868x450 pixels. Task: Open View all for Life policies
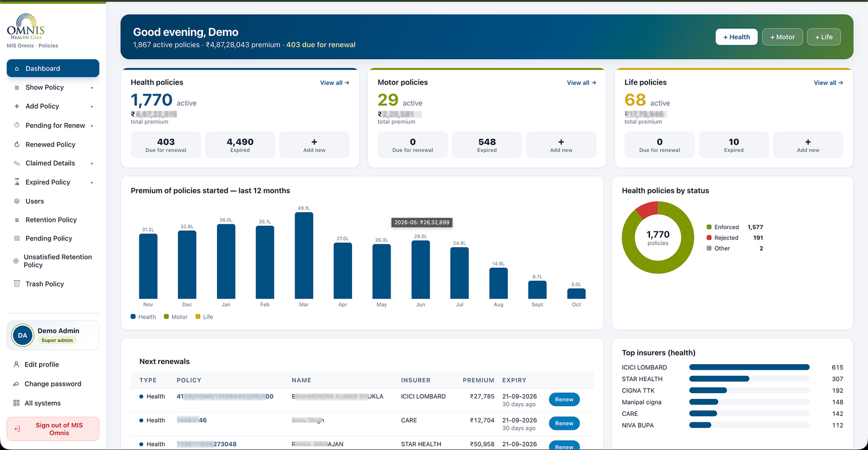pos(828,83)
